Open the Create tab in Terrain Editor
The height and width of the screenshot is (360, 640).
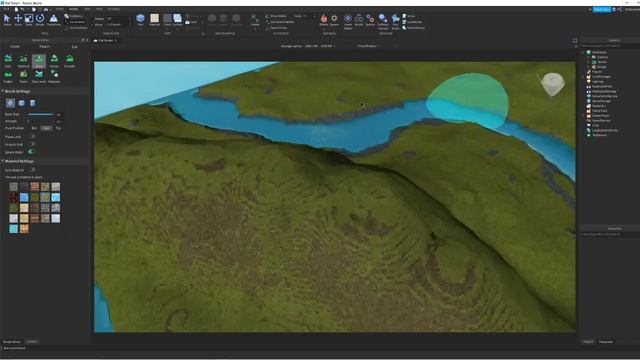click(x=15, y=47)
